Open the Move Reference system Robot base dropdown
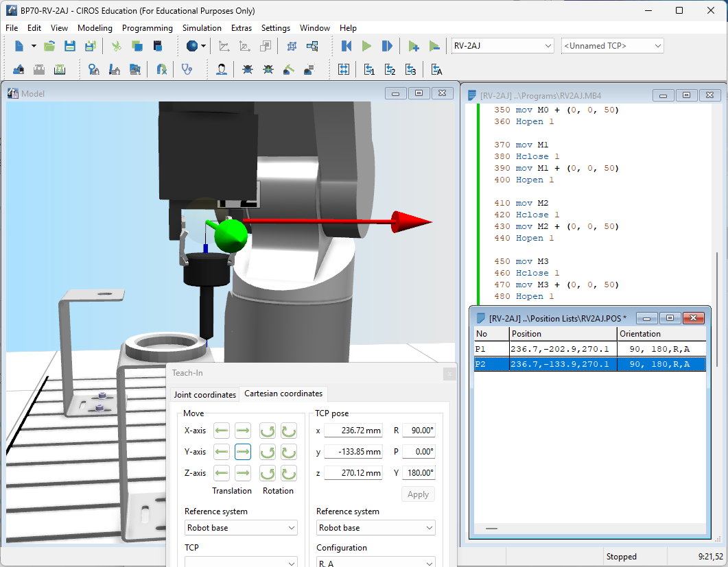 pos(241,527)
